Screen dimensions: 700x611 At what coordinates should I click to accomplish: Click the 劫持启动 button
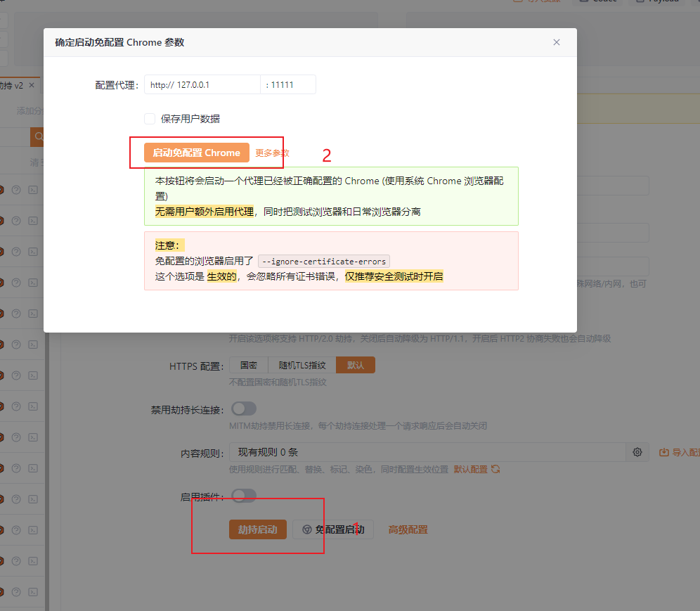258,529
